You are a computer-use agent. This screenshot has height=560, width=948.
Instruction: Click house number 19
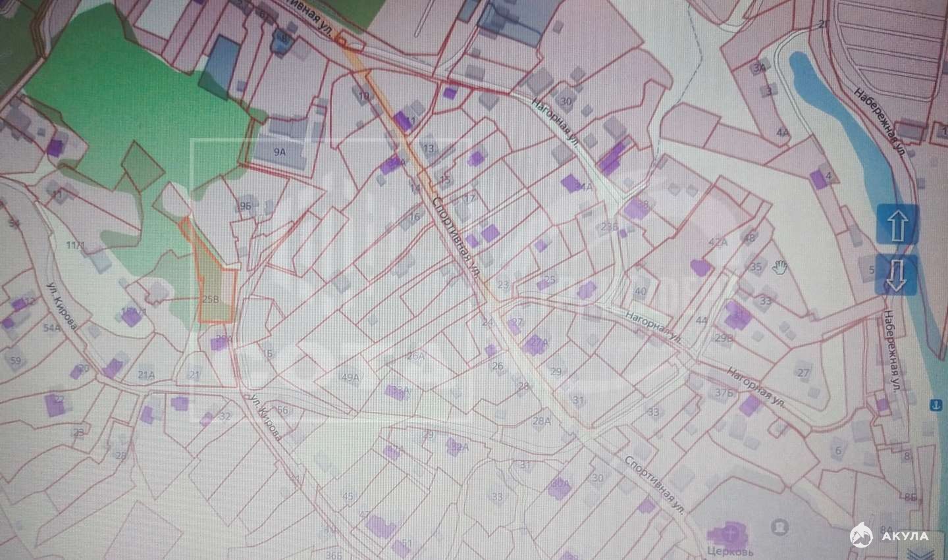coord(364,96)
